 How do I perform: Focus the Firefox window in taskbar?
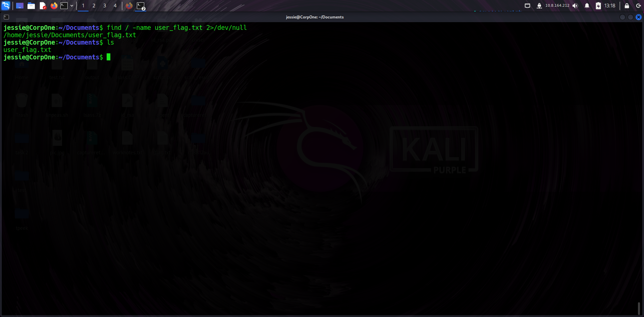129,6
